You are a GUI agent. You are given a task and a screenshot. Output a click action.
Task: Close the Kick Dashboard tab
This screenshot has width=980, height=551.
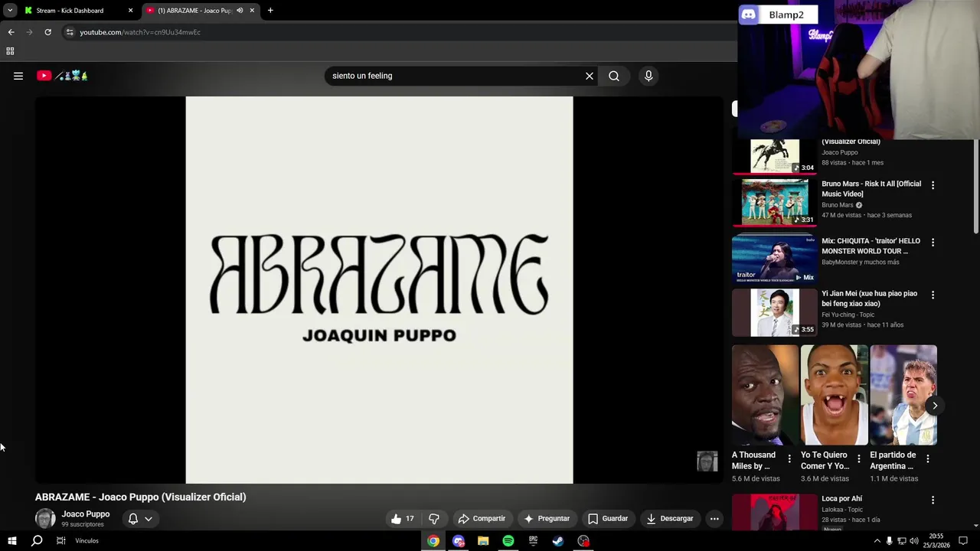click(130, 11)
